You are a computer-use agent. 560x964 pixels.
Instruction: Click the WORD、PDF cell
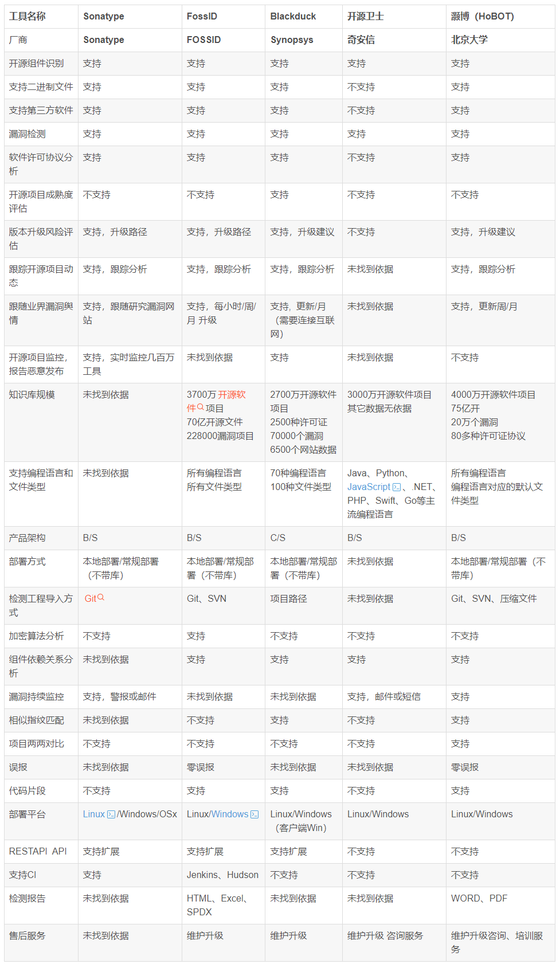[x=500, y=906]
